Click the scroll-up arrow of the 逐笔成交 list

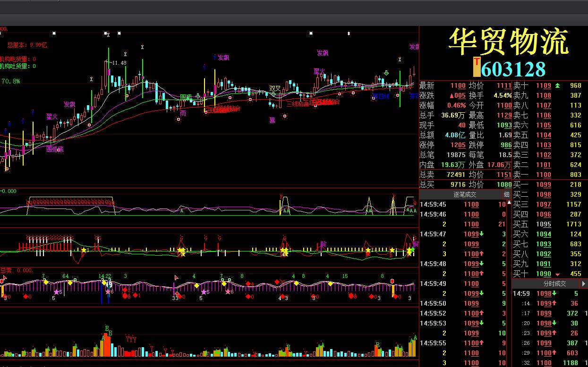[x=509, y=203]
